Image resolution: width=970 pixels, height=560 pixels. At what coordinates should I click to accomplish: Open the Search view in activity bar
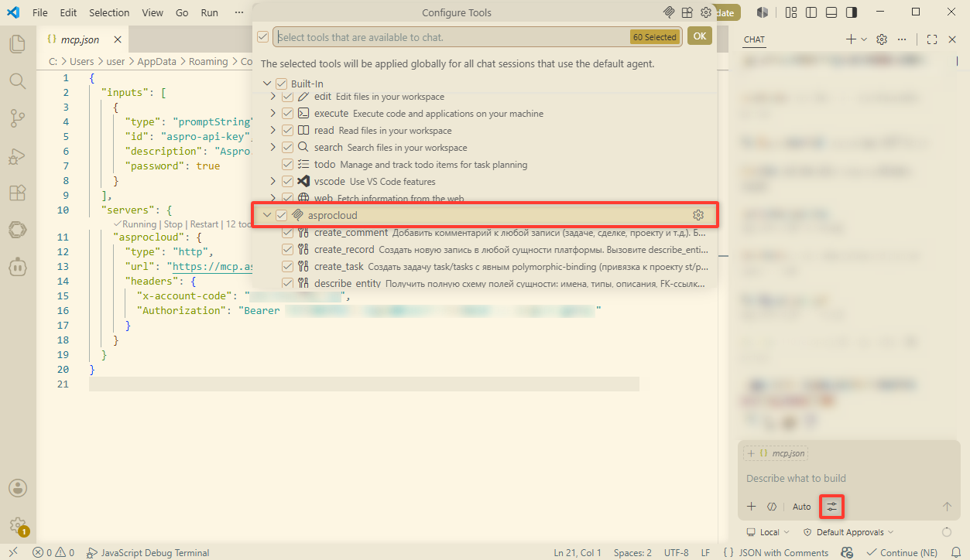coord(17,80)
